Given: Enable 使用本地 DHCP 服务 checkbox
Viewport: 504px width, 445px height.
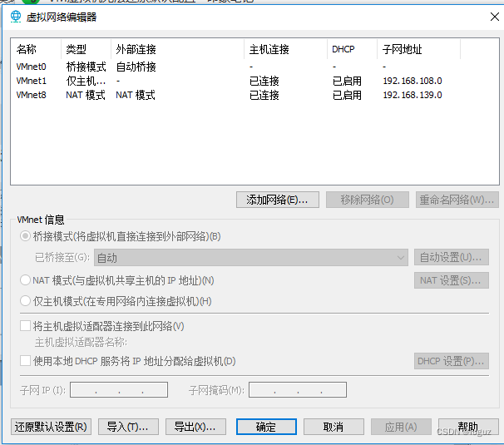Looking at the screenshot, I should [26, 361].
